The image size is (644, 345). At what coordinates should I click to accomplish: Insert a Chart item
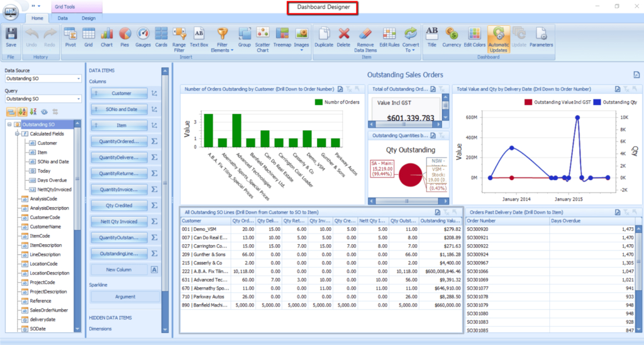107,37
